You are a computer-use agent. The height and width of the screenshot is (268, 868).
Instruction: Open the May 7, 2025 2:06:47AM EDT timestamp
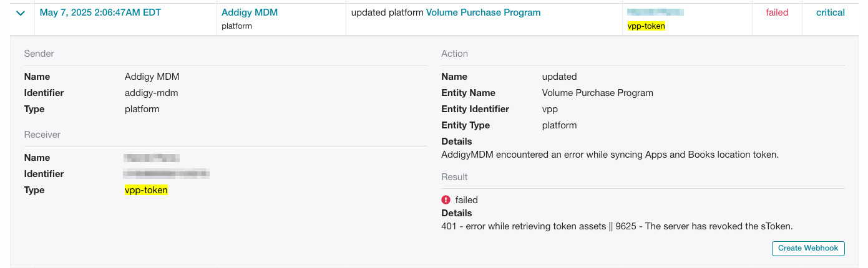click(x=100, y=12)
